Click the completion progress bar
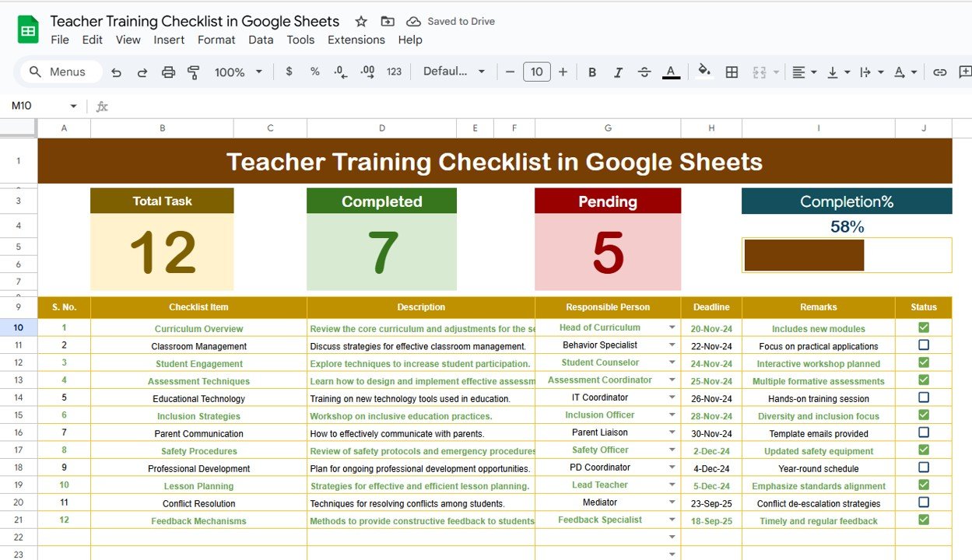Viewport: 972px width, 560px height. (847, 255)
